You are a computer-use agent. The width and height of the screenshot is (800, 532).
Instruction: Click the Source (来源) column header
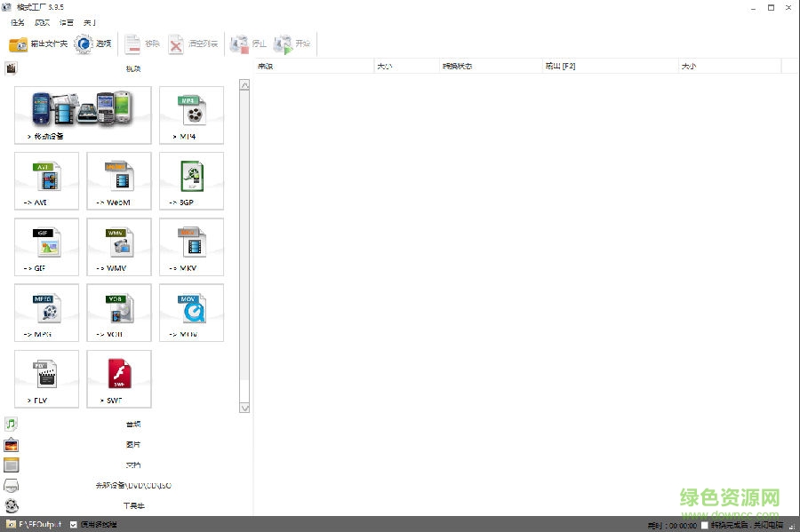[267, 66]
